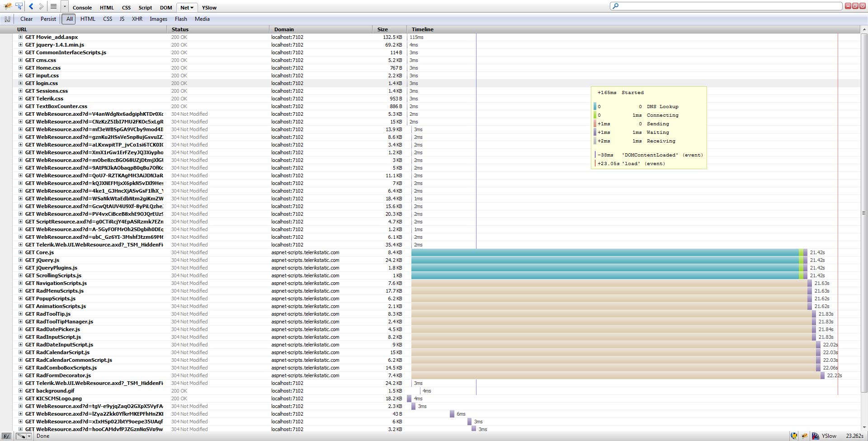Expand the GET Movie_add.aspx request
The image size is (868, 441).
(20, 37)
